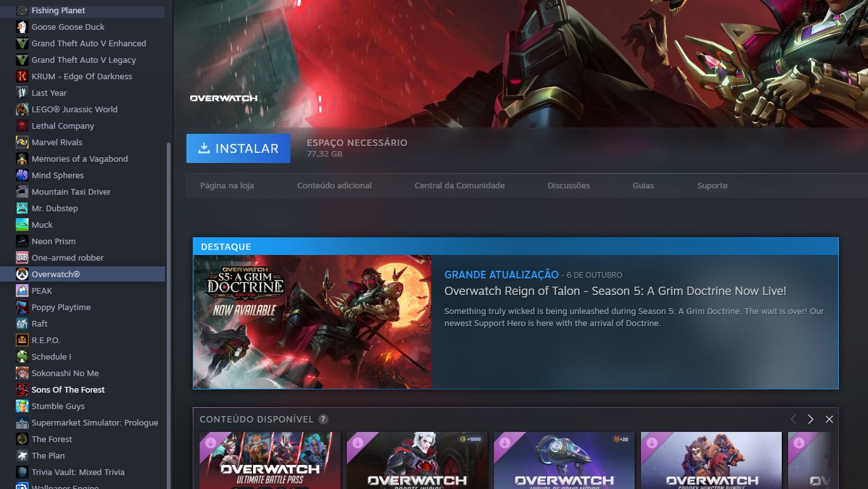
Task: Click the Grim Doctrine featured image
Action: (312, 322)
